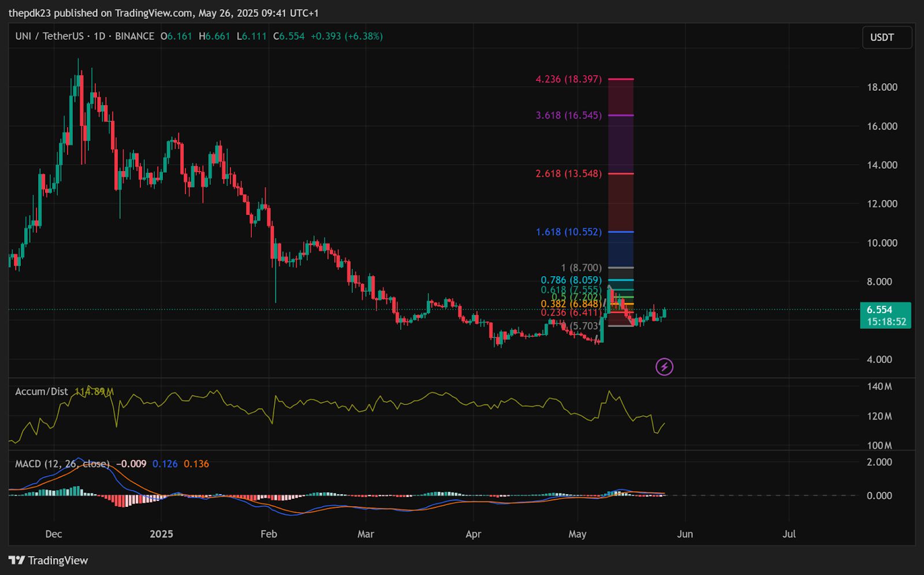Select the 1.618 (10.552) Fibonacci level label

[x=568, y=232]
